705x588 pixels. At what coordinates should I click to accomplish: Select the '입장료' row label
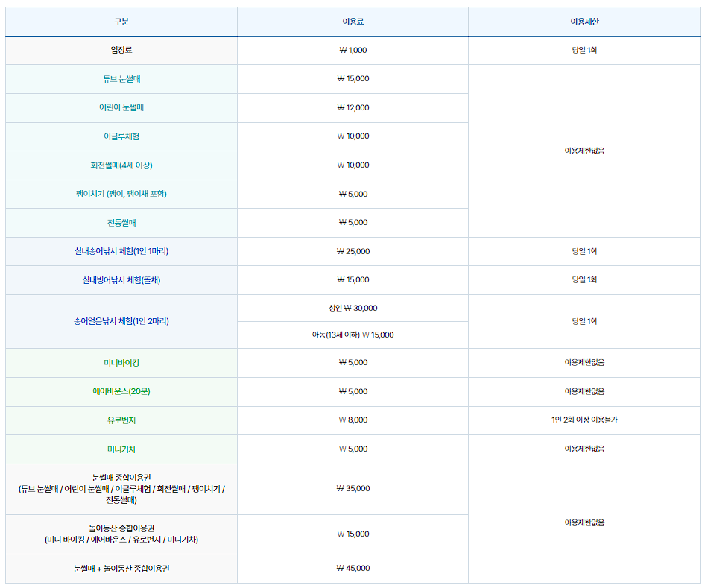pyautogui.click(x=121, y=50)
